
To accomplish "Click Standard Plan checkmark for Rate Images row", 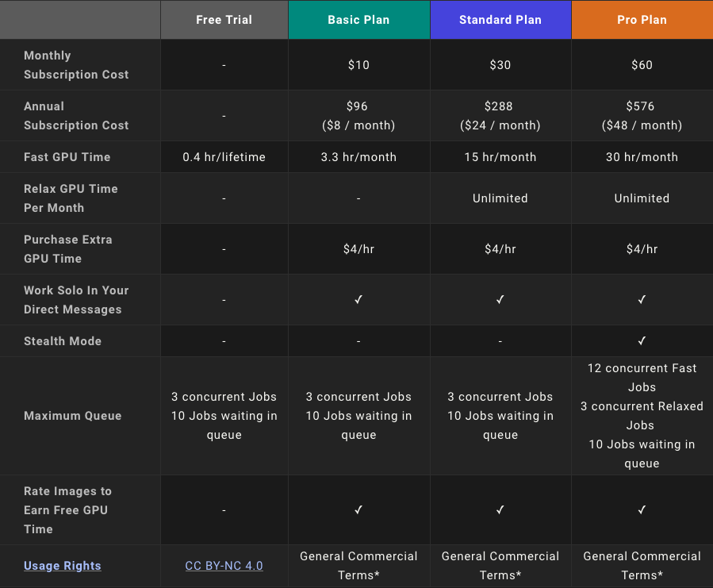I will [500, 509].
